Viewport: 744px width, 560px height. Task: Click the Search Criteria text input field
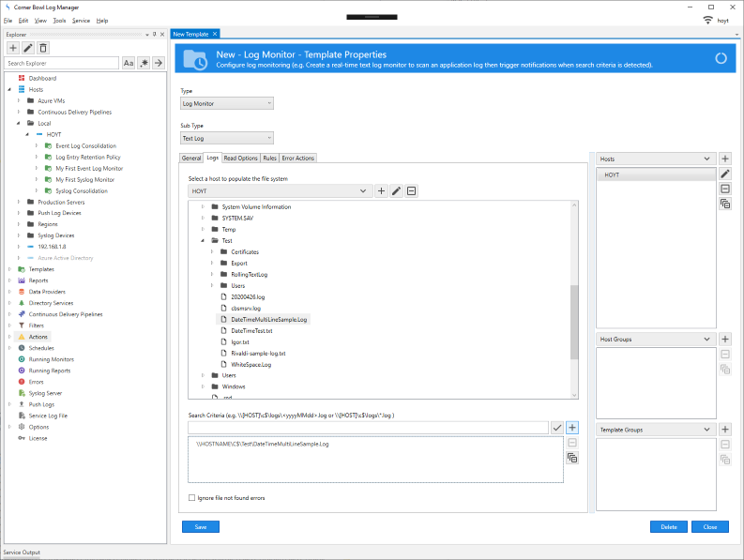(368, 428)
